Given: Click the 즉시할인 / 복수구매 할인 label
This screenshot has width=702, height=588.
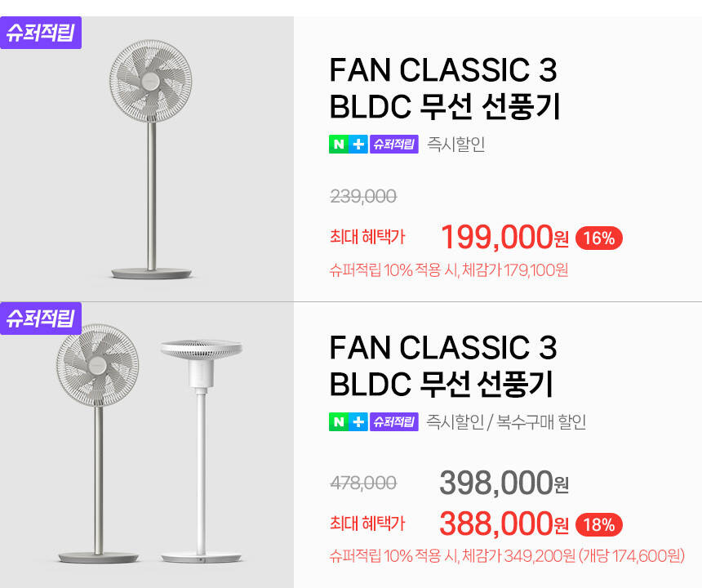Looking at the screenshot, I should (x=506, y=422).
